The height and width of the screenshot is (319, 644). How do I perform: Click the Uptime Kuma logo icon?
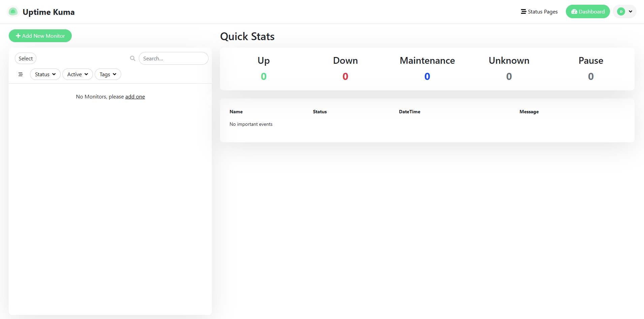coord(13,12)
